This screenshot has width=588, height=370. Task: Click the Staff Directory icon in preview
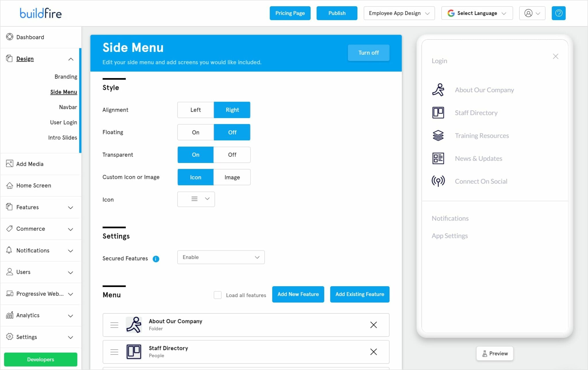pyautogui.click(x=438, y=113)
